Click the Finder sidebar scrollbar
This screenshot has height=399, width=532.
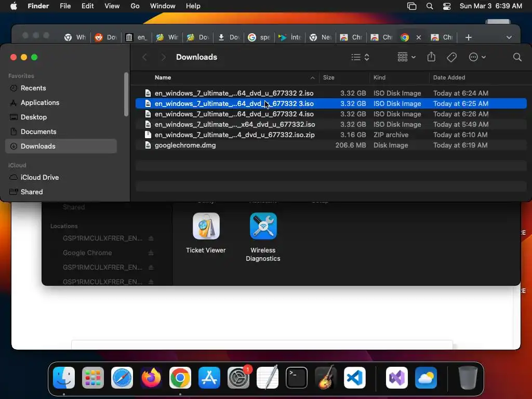pos(126,95)
